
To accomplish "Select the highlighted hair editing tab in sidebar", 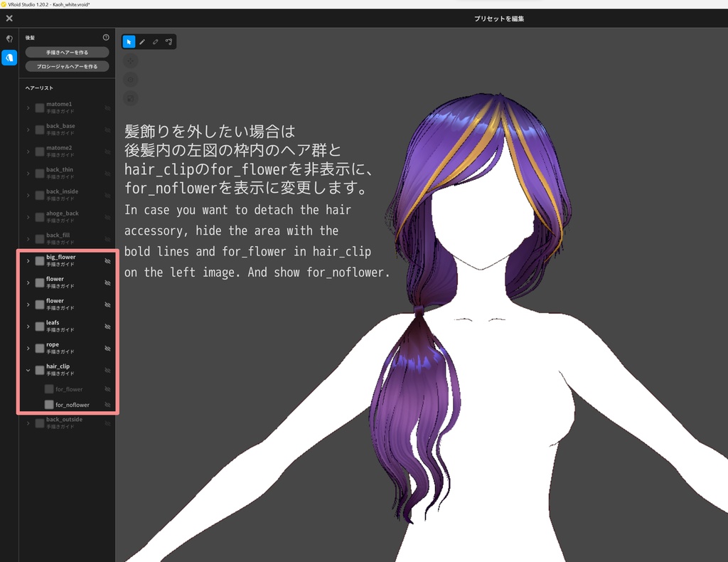I will (9, 58).
